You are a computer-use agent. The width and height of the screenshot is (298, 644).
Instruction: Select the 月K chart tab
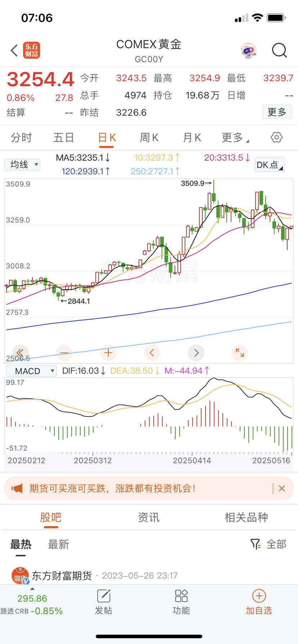click(192, 137)
